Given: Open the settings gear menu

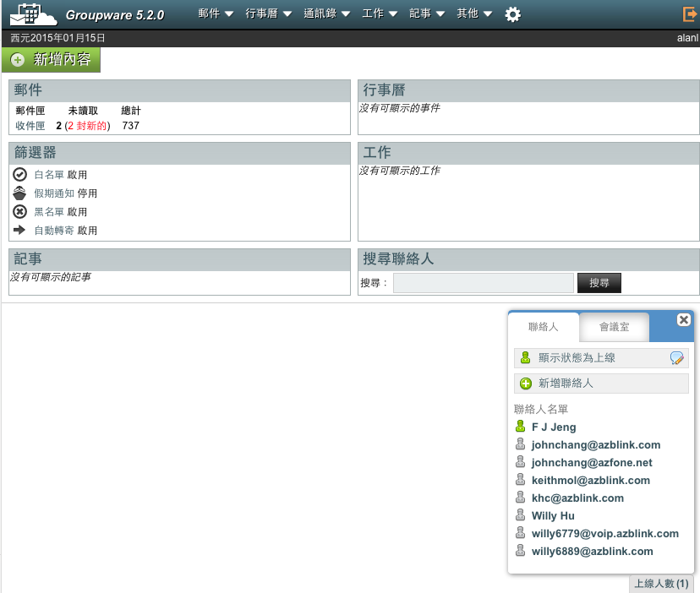Looking at the screenshot, I should 512,14.
